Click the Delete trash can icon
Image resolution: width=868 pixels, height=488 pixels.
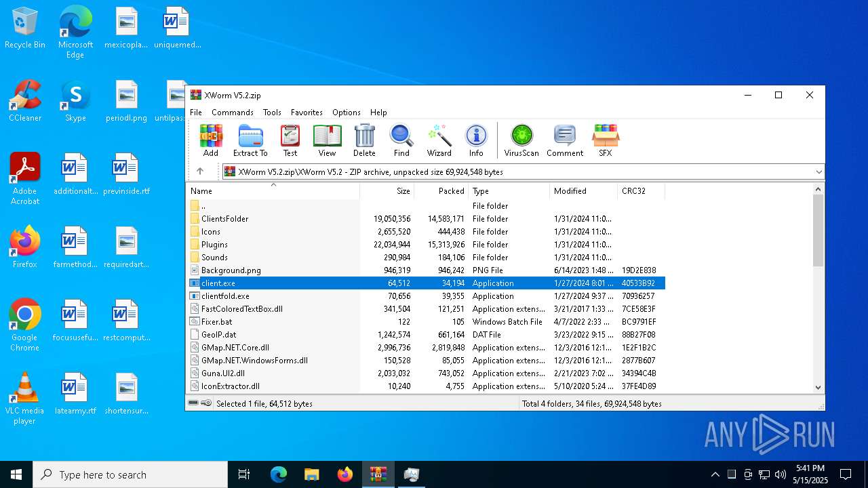point(364,141)
